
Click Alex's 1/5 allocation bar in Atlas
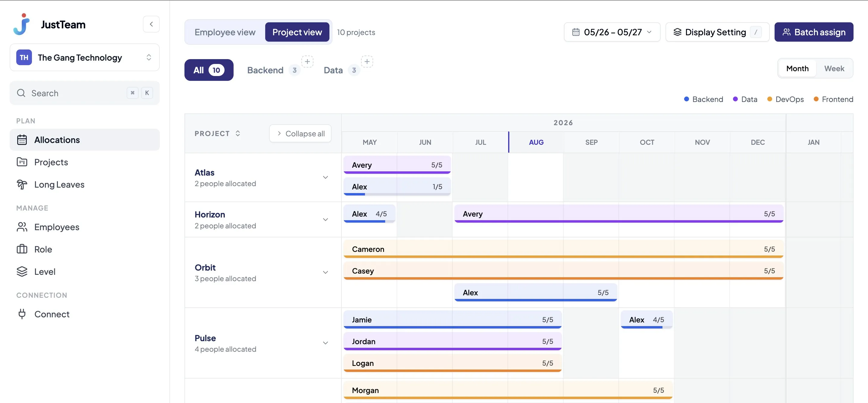pyautogui.click(x=397, y=186)
